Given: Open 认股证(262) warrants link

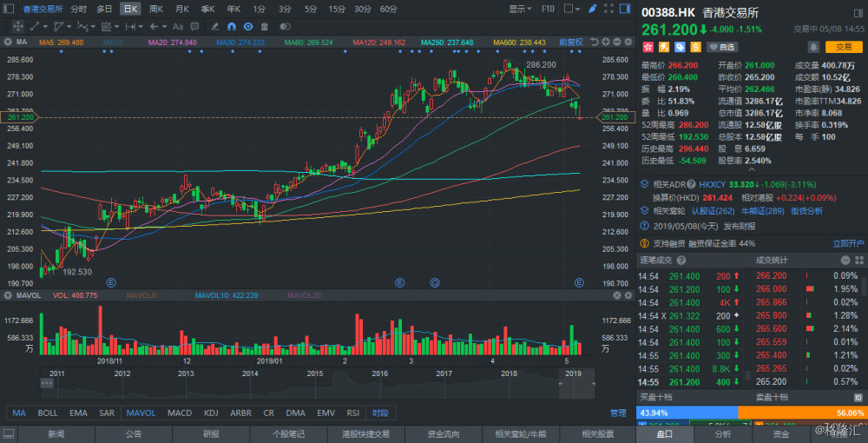Looking at the screenshot, I should coord(713,210).
